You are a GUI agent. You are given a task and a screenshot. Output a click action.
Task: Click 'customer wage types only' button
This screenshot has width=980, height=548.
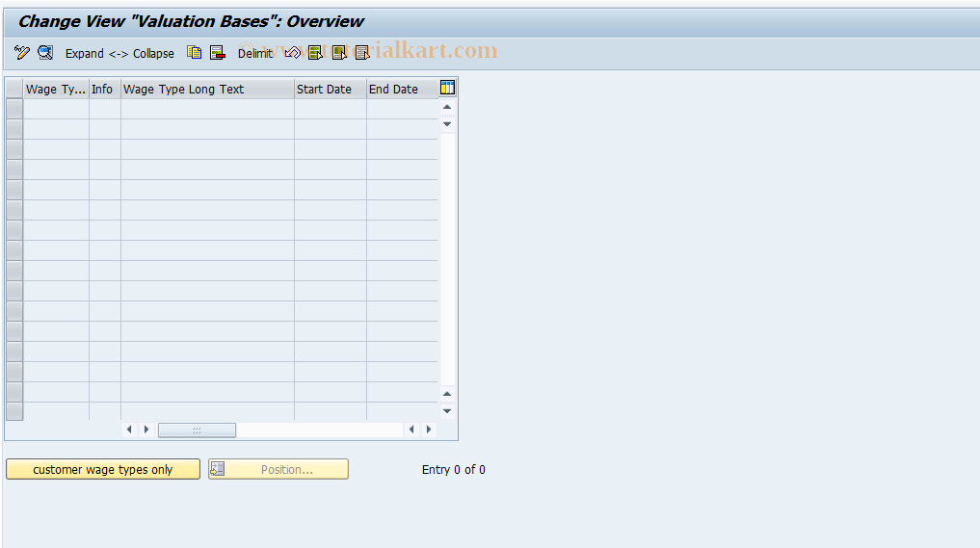tap(103, 469)
